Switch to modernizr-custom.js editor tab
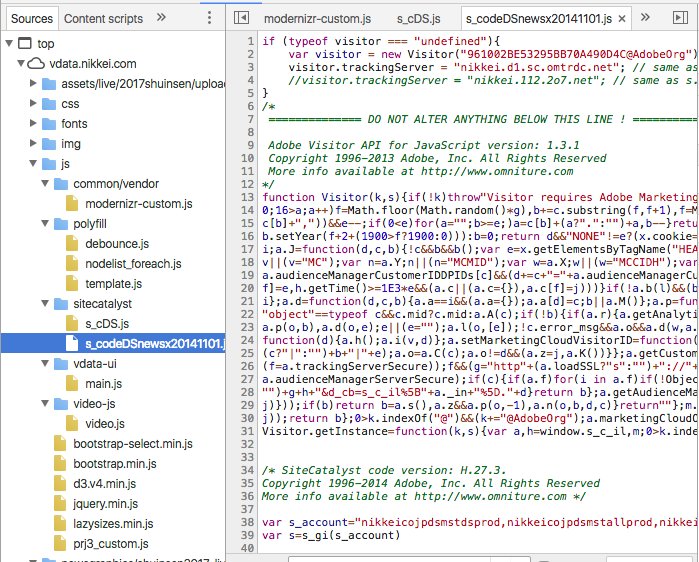The image size is (699, 562). (317, 19)
